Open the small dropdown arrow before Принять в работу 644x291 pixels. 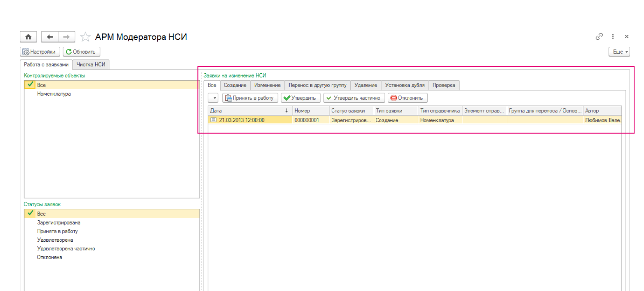pos(214,98)
